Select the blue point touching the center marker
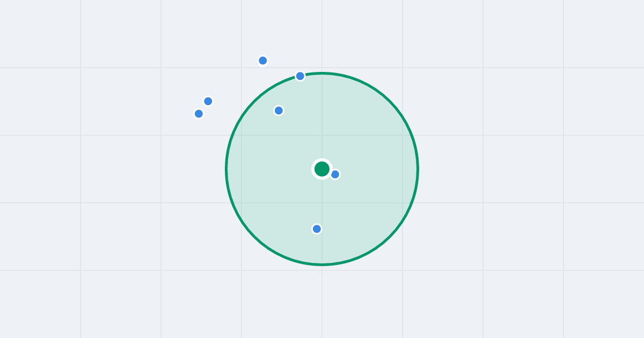644x338 pixels. [335, 174]
